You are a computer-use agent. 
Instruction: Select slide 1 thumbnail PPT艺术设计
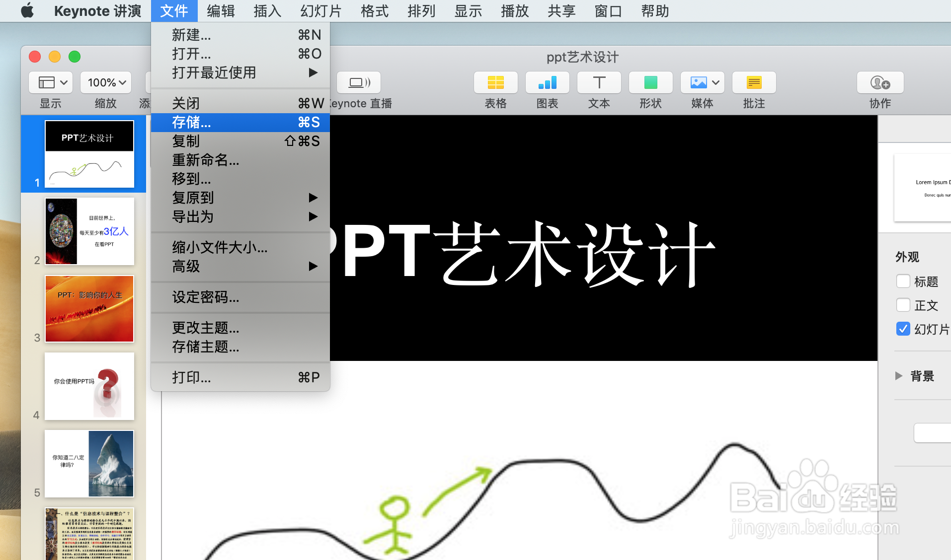point(89,154)
